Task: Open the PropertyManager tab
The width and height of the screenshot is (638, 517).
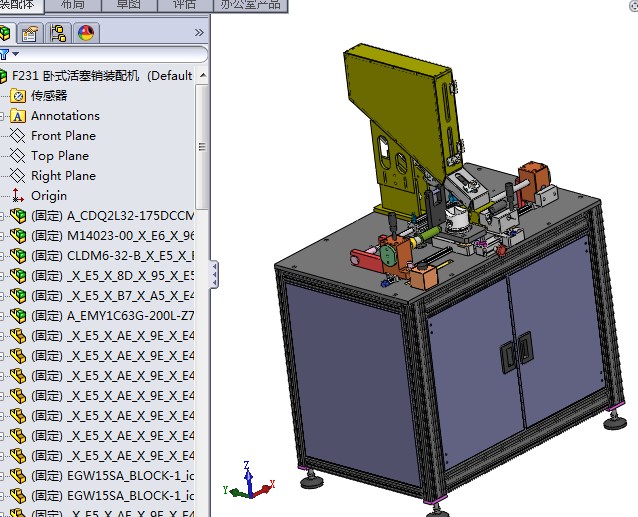Action: click(29, 33)
